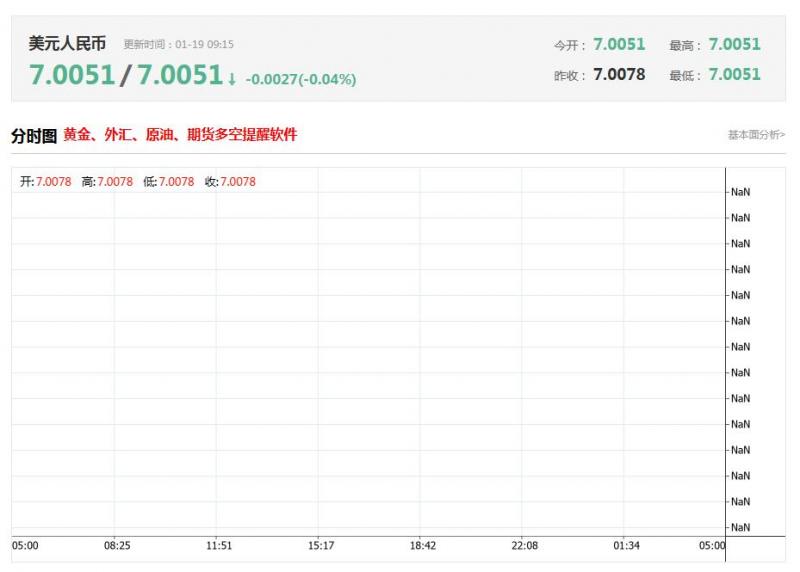Image resolution: width=800 pixels, height=572 pixels.
Task: Click the 更新时间 01-19 09:15 text
Action: click(x=179, y=45)
